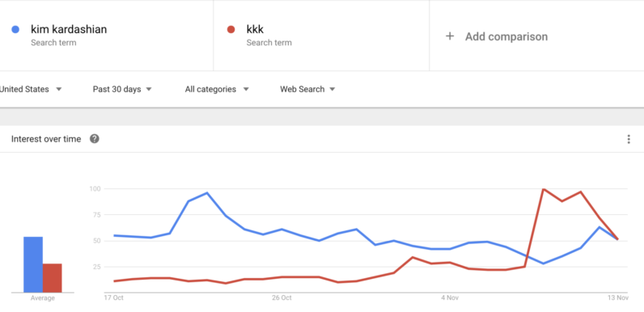The width and height of the screenshot is (644, 312).
Task: Click the Interest over time heading
Action: coord(46,139)
